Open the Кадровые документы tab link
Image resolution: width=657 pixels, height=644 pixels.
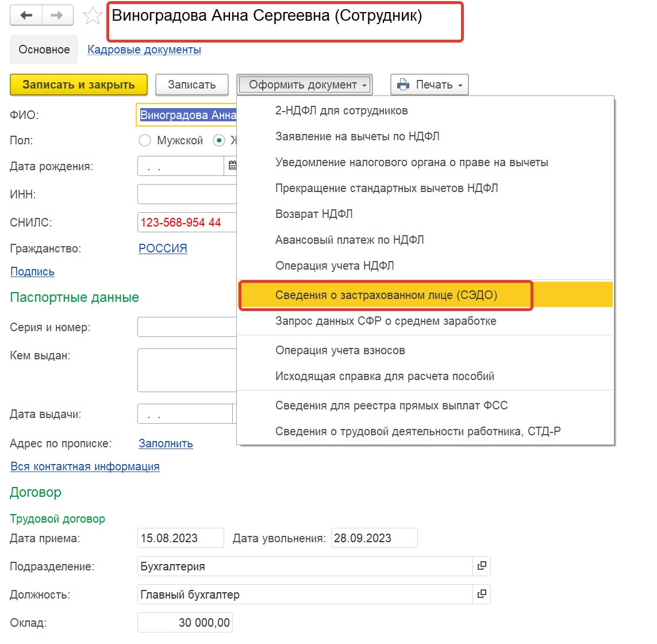coord(144,49)
